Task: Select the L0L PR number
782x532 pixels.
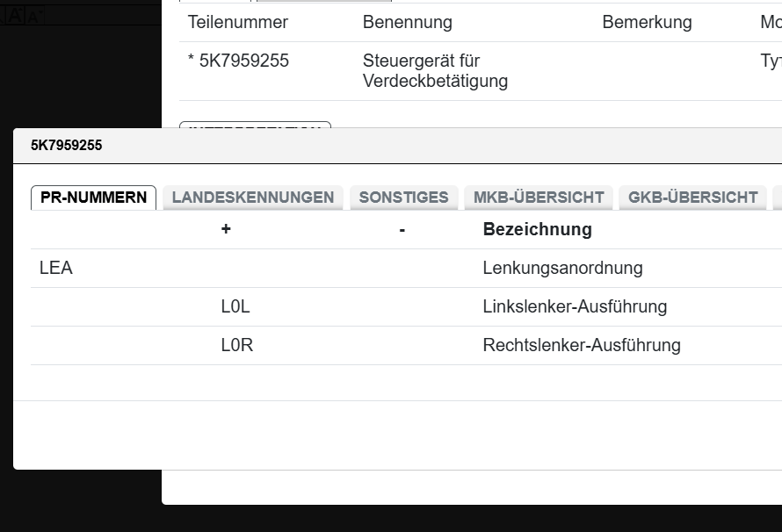Action: coord(235,306)
